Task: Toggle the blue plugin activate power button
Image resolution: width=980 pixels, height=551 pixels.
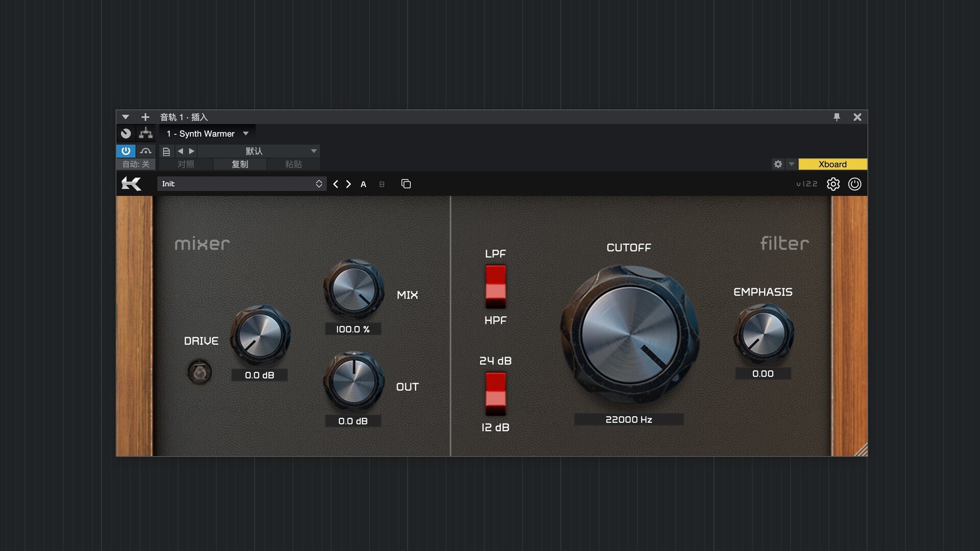Action: 126,151
